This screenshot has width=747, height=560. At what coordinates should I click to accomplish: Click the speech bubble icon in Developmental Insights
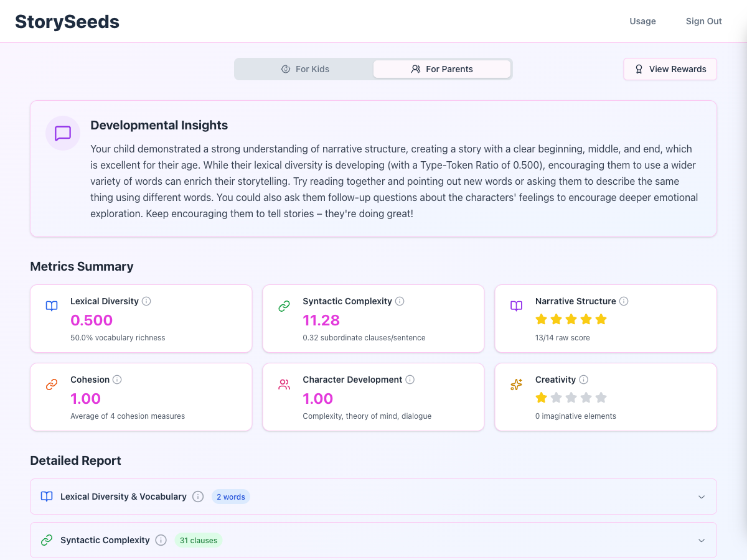62,133
